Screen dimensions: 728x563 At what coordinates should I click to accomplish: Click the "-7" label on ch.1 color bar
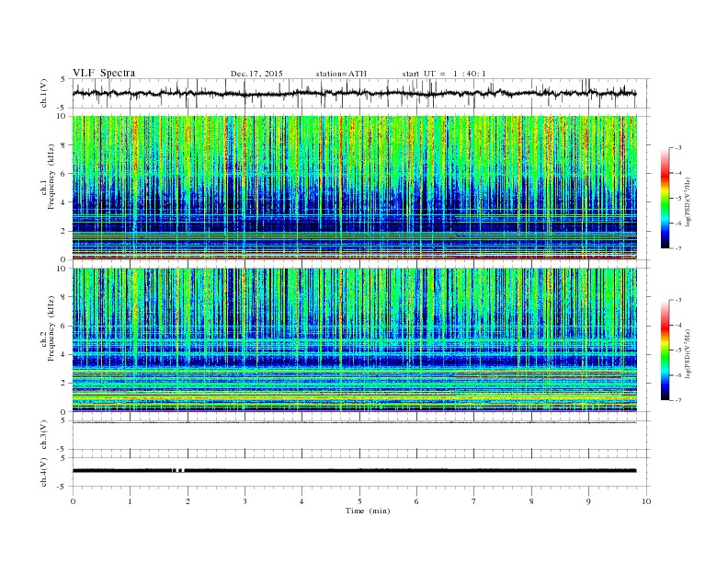(x=678, y=248)
